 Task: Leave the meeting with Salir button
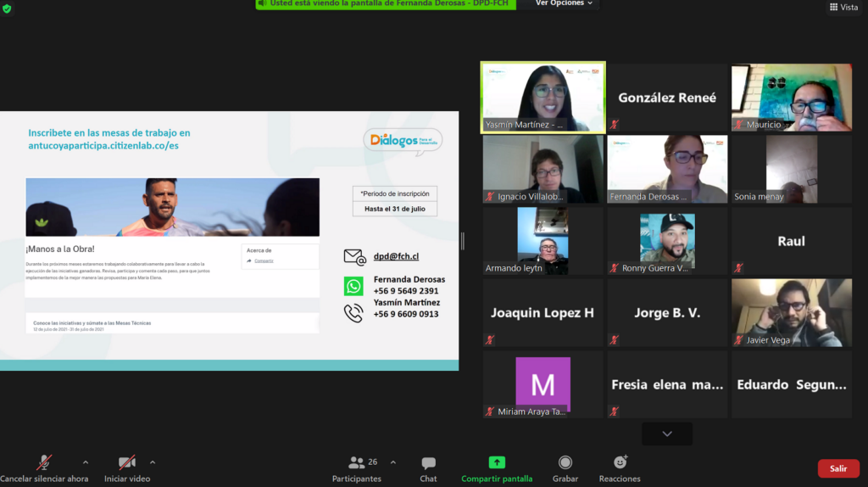[837, 468]
